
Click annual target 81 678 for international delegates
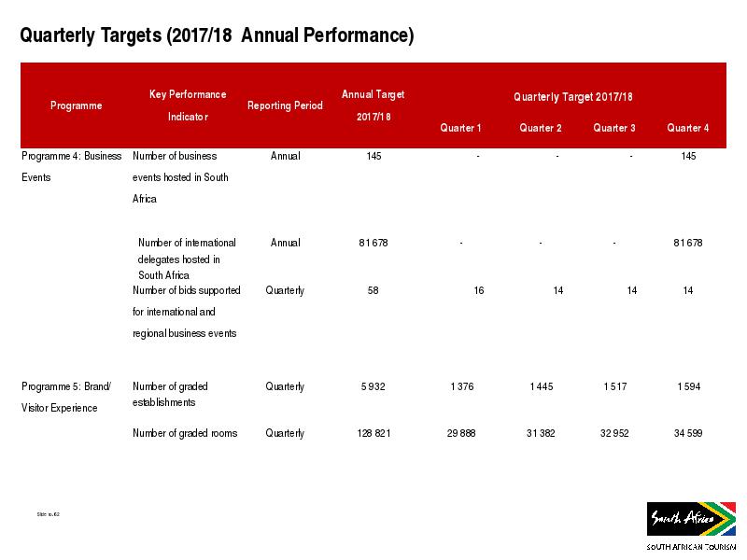point(373,243)
